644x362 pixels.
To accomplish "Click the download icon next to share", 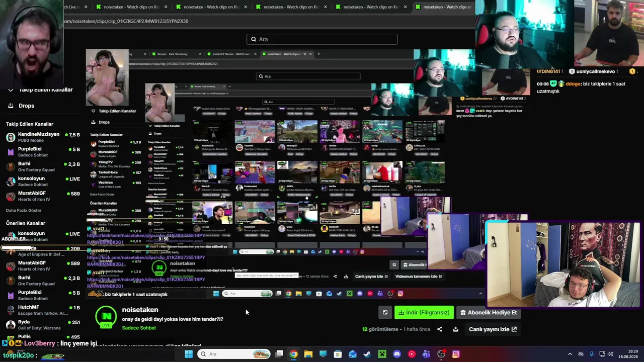I will [455, 329].
